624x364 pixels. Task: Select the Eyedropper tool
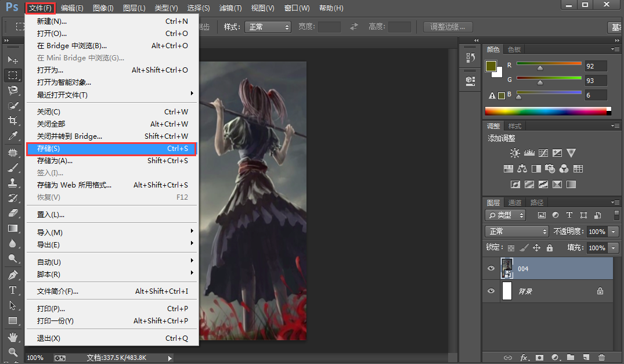coord(13,136)
